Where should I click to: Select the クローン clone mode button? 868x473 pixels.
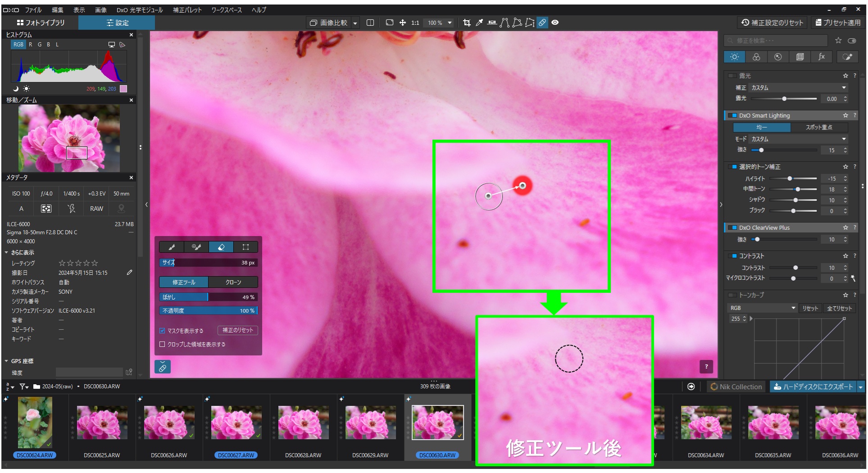click(x=233, y=282)
